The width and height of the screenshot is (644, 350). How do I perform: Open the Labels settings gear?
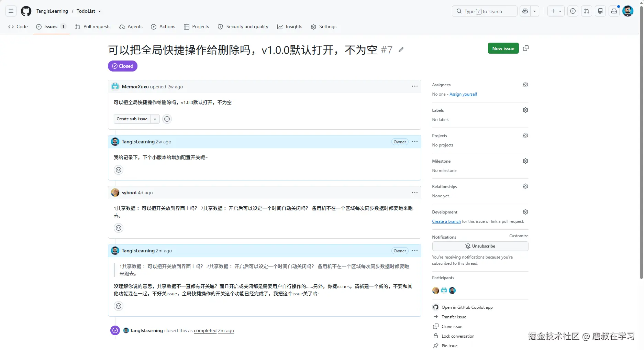[525, 110]
